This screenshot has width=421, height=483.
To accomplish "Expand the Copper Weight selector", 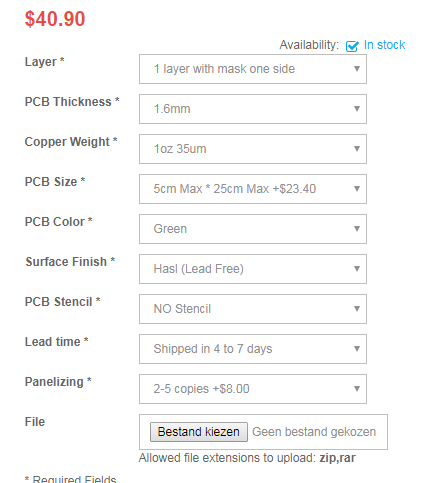I will [x=253, y=149].
